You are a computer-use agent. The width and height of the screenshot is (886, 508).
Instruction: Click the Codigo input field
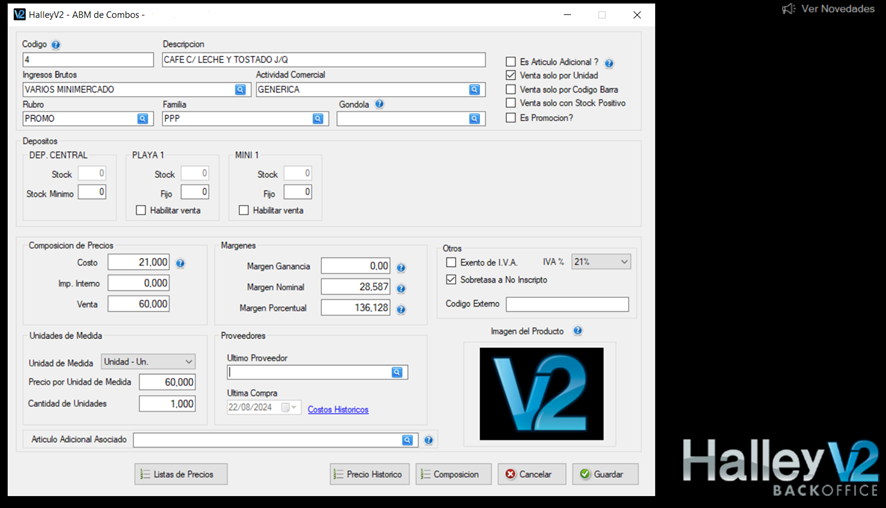pyautogui.click(x=88, y=59)
